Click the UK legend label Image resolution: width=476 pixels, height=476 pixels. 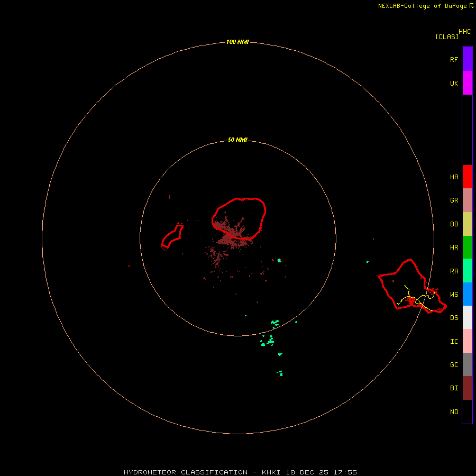click(x=454, y=84)
